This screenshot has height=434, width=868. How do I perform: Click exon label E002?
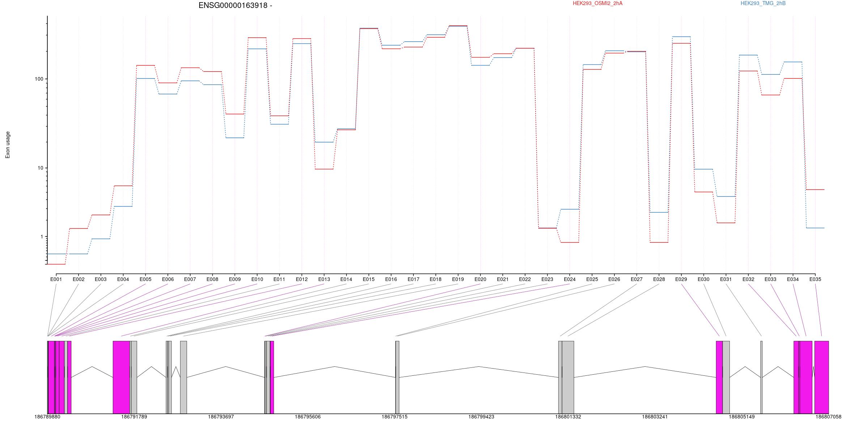tap(78, 279)
